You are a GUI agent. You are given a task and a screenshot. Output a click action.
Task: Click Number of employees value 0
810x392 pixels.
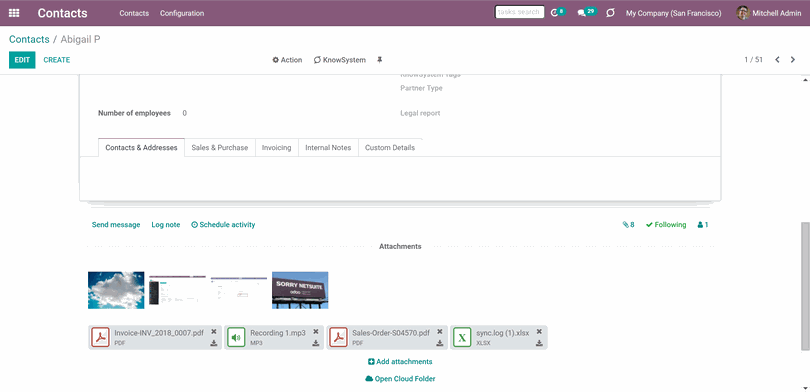coord(184,113)
